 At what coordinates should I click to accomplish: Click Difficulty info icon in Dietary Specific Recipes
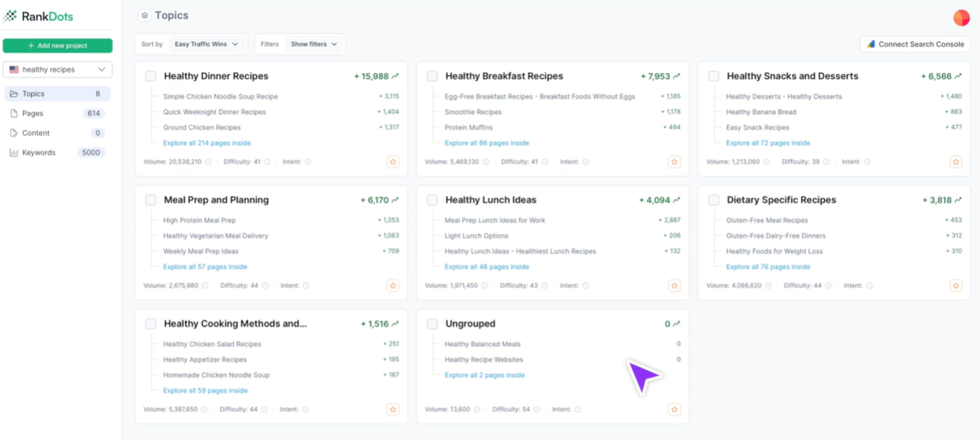pos(828,286)
